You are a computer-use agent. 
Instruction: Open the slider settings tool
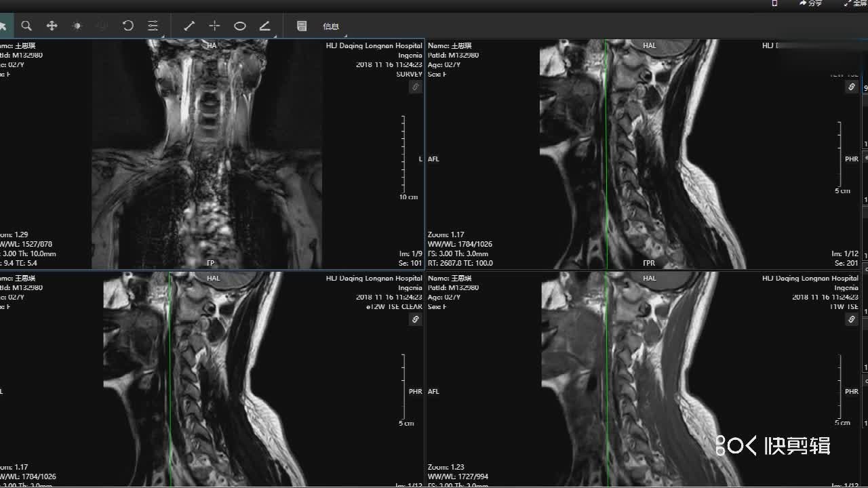(x=153, y=26)
